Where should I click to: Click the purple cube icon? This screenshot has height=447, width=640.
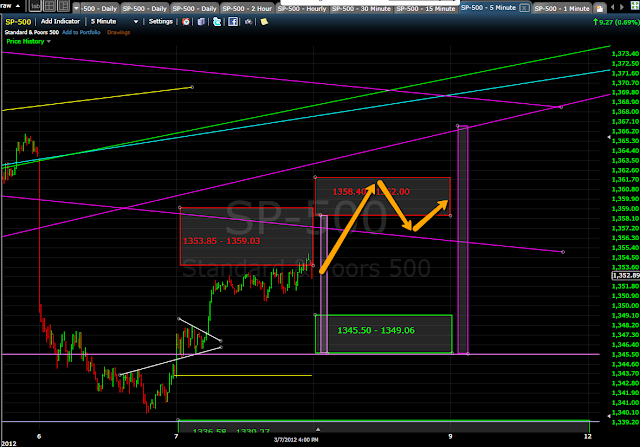201,22
